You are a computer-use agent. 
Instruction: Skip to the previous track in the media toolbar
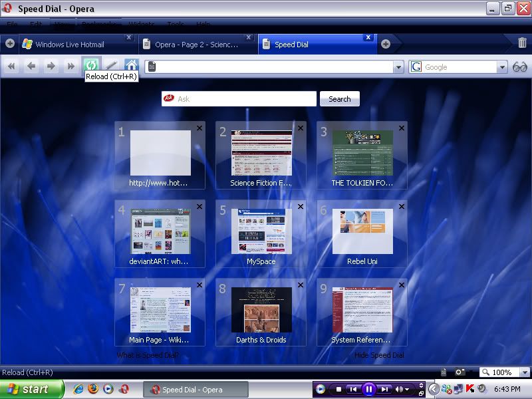(353, 389)
